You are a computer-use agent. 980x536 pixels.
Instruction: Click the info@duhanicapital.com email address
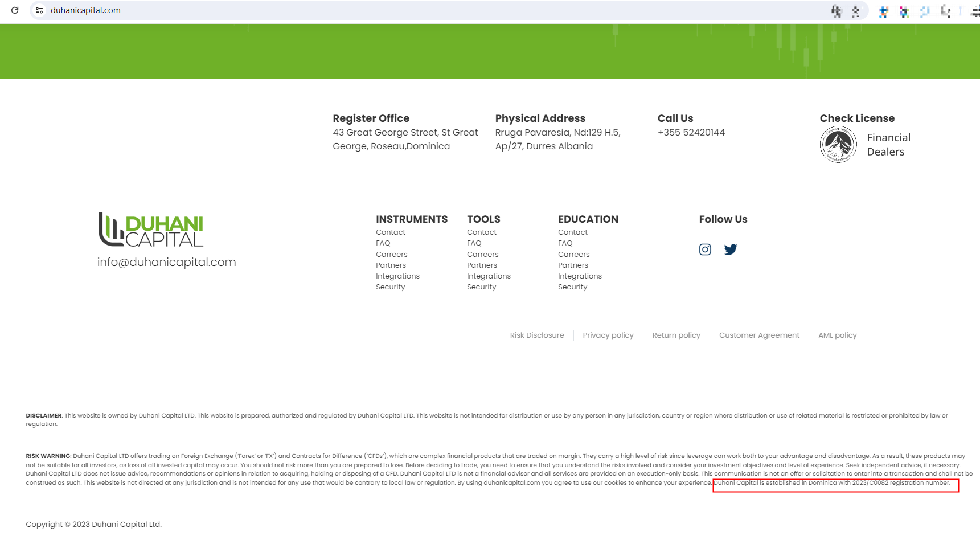point(166,262)
